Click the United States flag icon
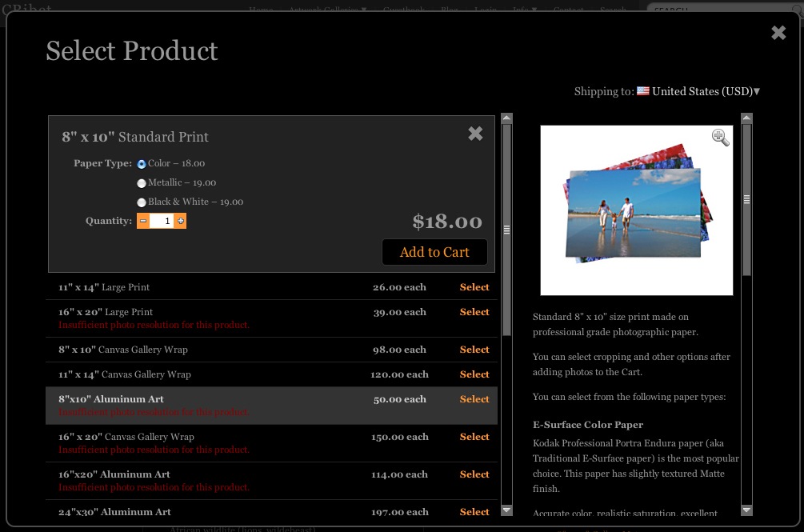Viewport: 804px width, 532px height. pyautogui.click(x=643, y=91)
